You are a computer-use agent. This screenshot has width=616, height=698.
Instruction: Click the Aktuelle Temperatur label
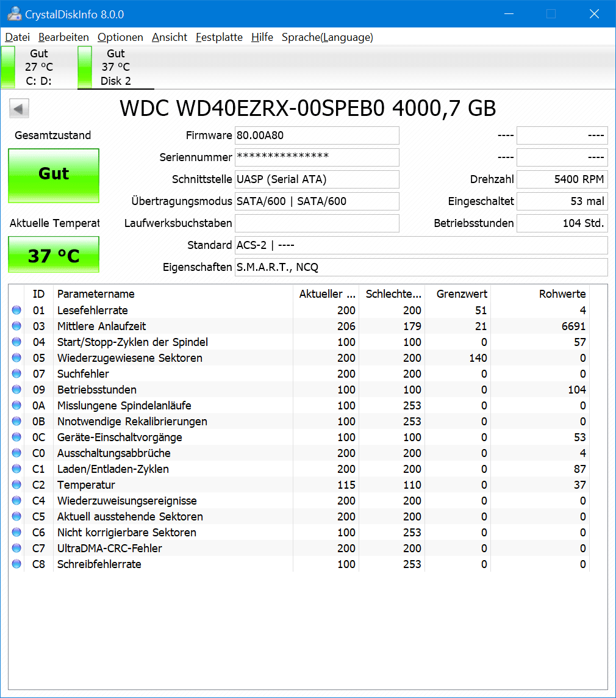[x=54, y=223]
